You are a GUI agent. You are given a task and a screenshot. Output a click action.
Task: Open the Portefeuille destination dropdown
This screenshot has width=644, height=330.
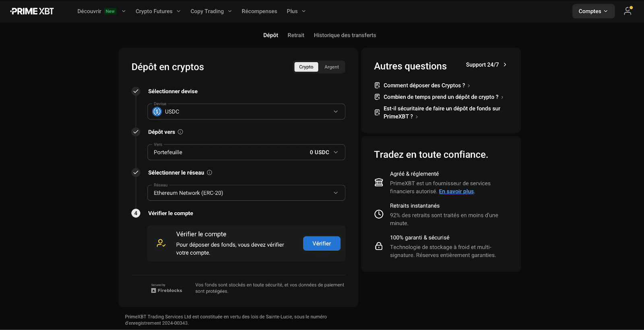[246, 152]
